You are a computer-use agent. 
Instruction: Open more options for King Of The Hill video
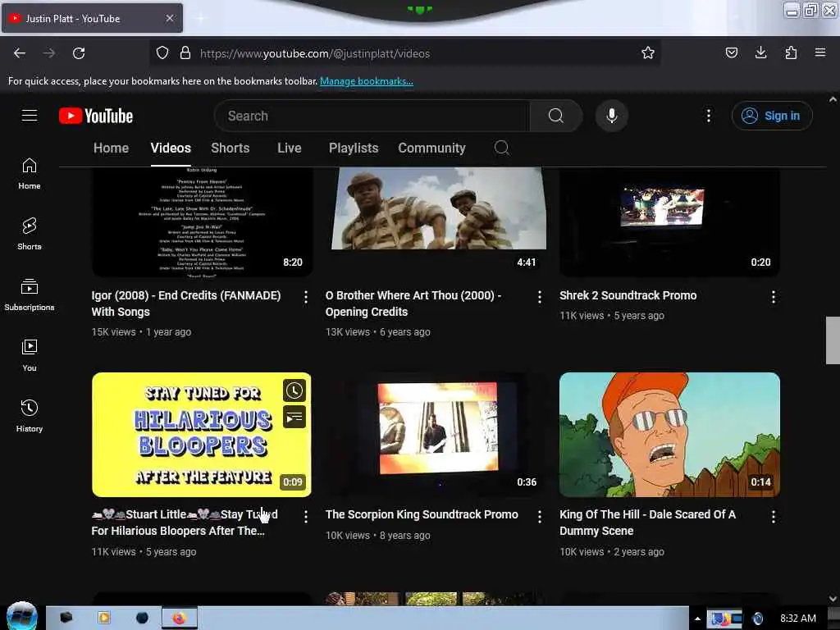(x=773, y=517)
